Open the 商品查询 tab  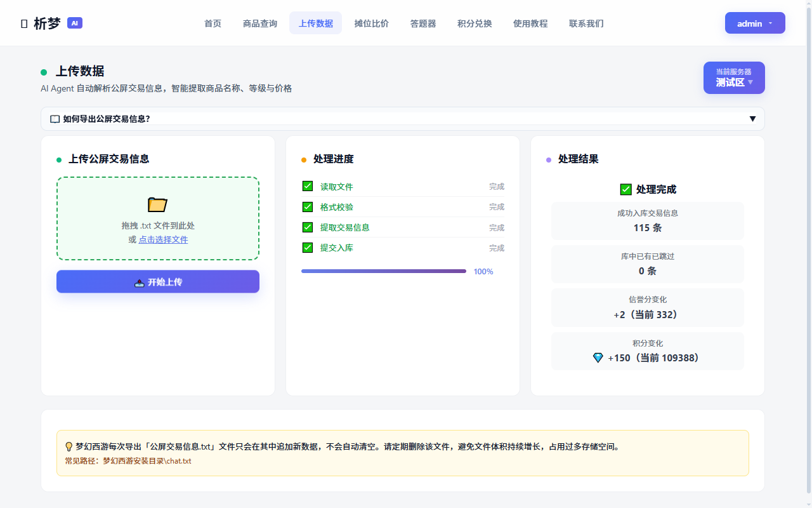coord(260,23)
